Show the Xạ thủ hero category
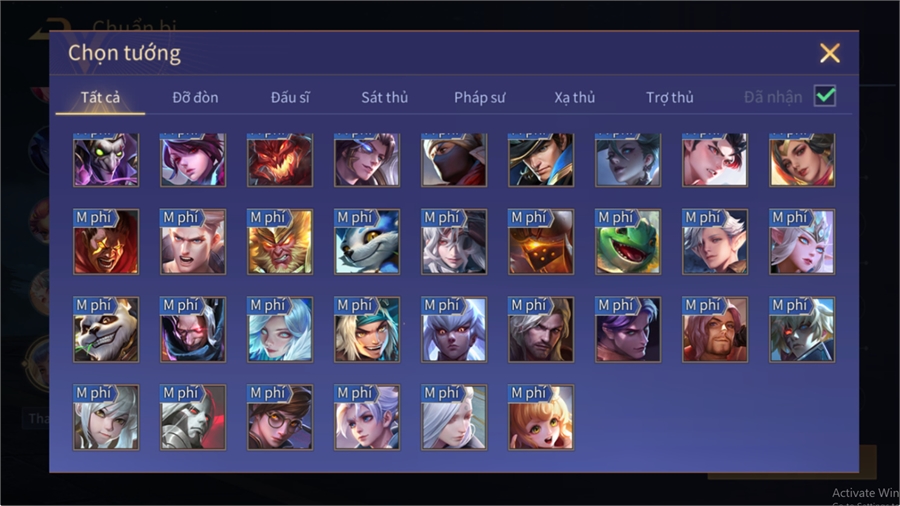 (x=575, y=98)
